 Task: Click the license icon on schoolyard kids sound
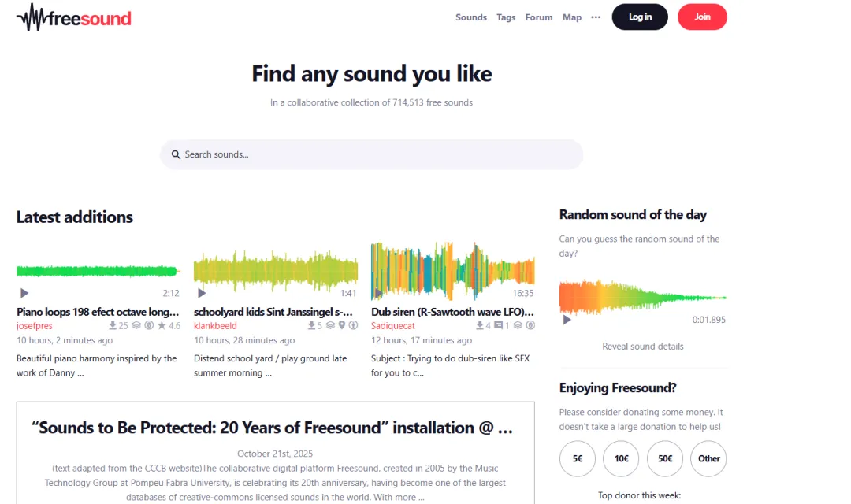tap(353, 325)
